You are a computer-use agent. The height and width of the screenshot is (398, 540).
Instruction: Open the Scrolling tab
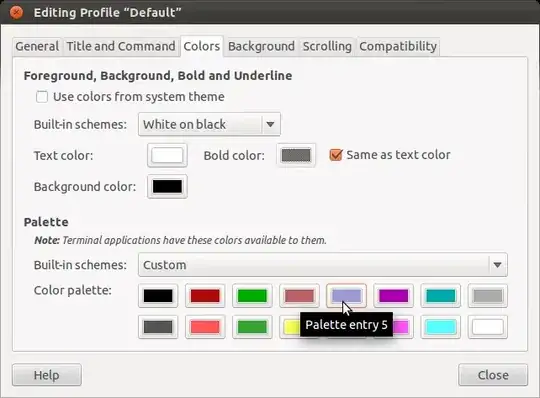[327, 46]
